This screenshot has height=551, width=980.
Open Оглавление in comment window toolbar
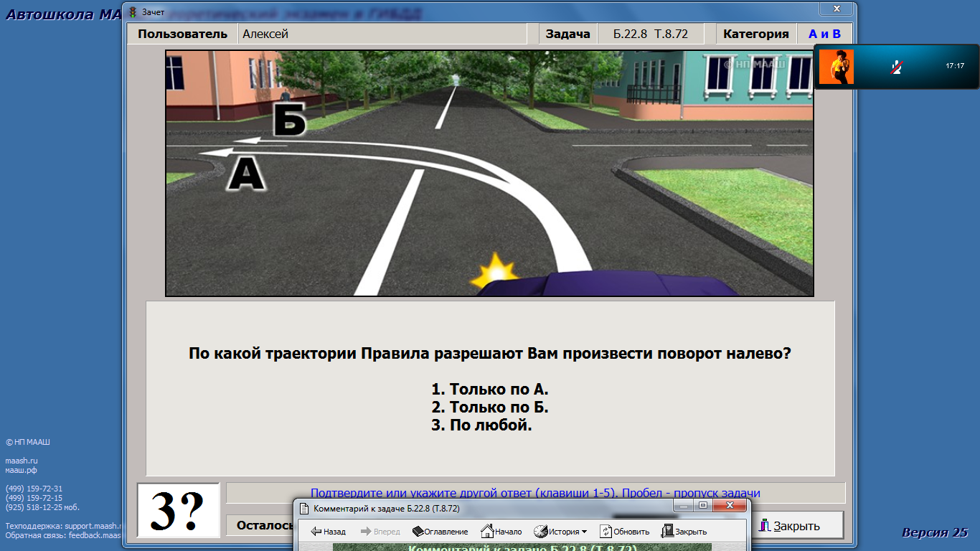pyautogui.click(x=440, y=532)
